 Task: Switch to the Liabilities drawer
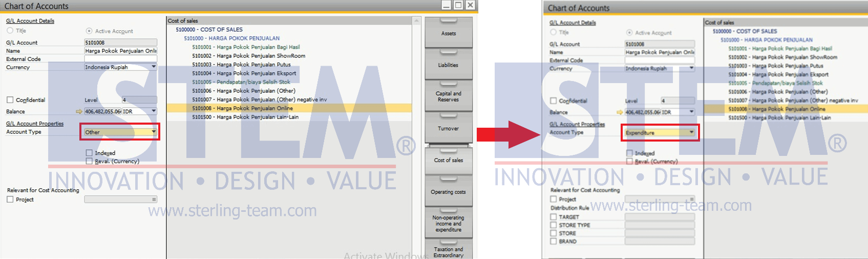click(449, 65)
